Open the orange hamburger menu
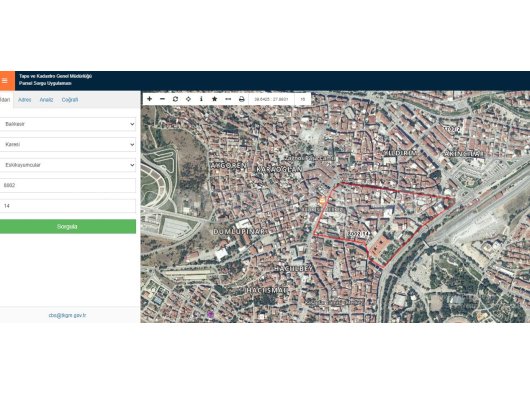The width and height of the screenshot is (530, 393). tap(6, 80)
